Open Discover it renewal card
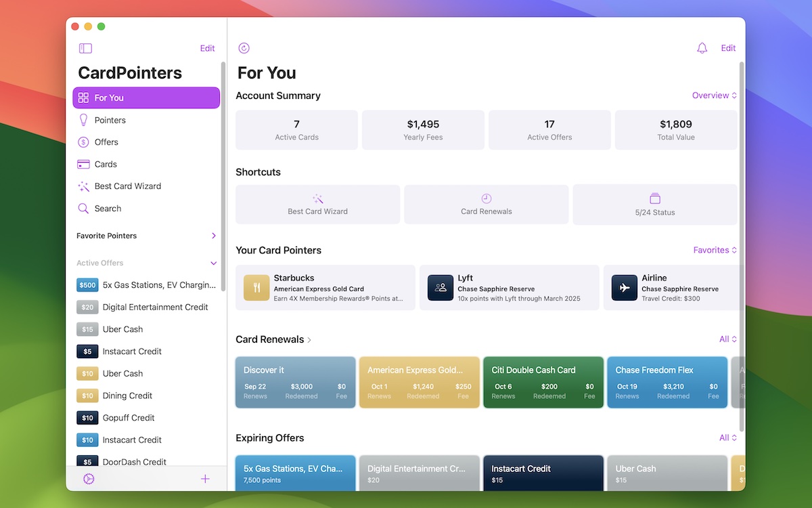This screenshot has height=508, width=812. (296, 383)
